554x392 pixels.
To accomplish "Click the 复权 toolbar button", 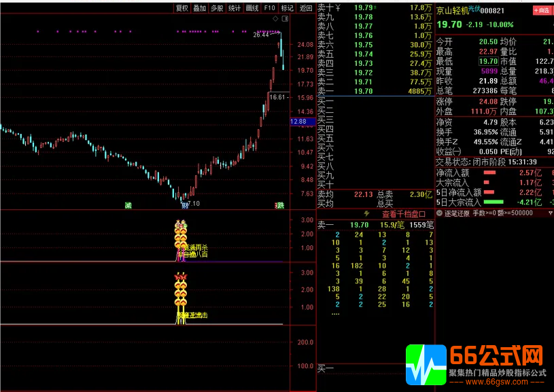I will coord(181,8).
